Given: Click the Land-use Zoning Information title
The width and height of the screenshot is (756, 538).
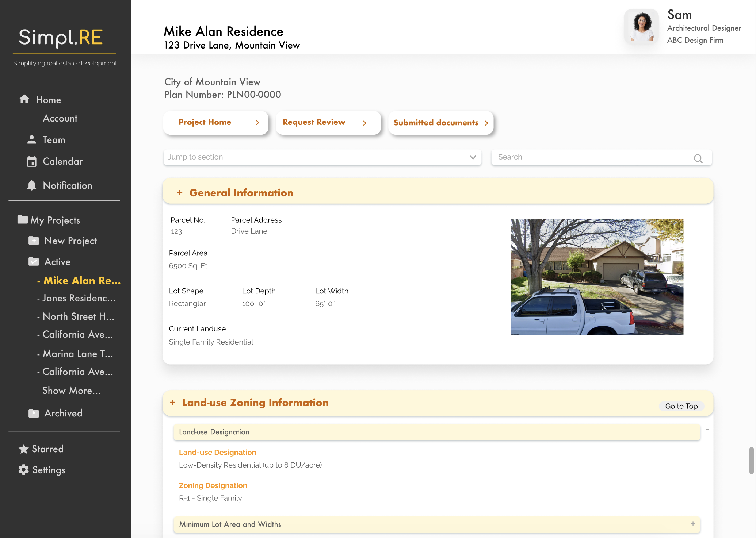Looking at the screenshot, I should tap(255, 403).
